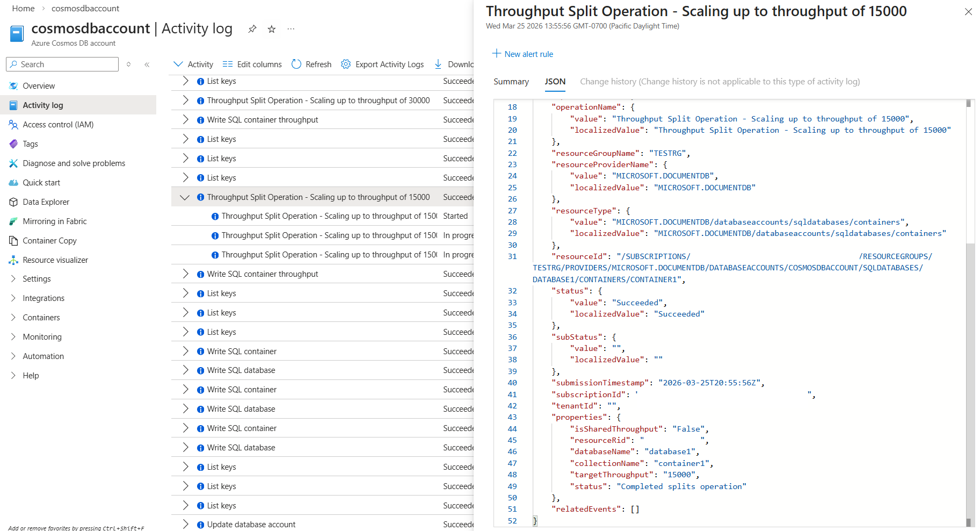Open Mirroring in Fabric
Viewport: 980px width, 531px height.
[54, 221]
